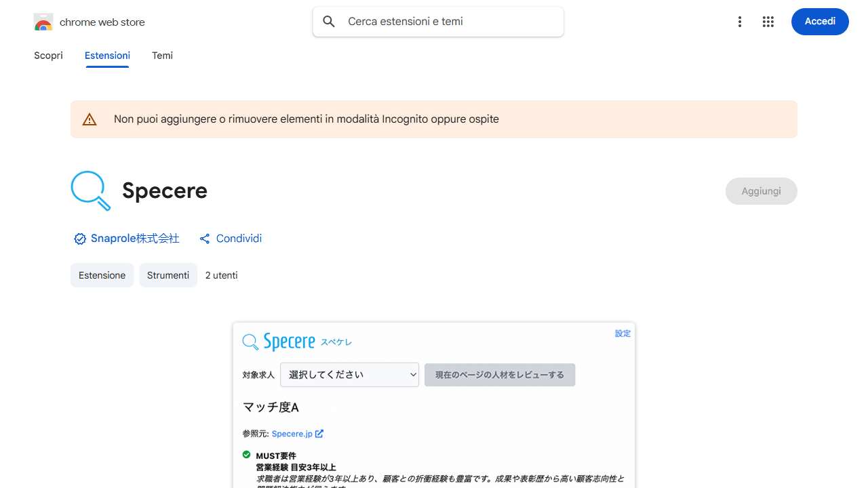868x488 pixels.
Task: Focus the Cerca estensioni e temi search field
Action: (448, 22)
